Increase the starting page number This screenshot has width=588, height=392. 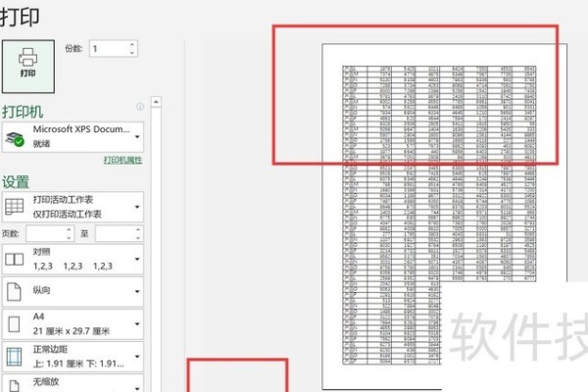(69, 229)
